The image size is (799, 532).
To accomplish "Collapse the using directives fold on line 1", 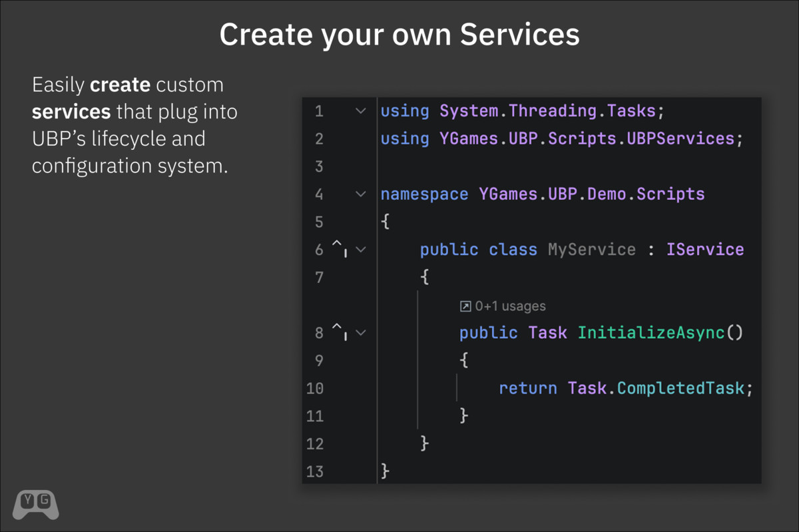I will tap(361, 111).
